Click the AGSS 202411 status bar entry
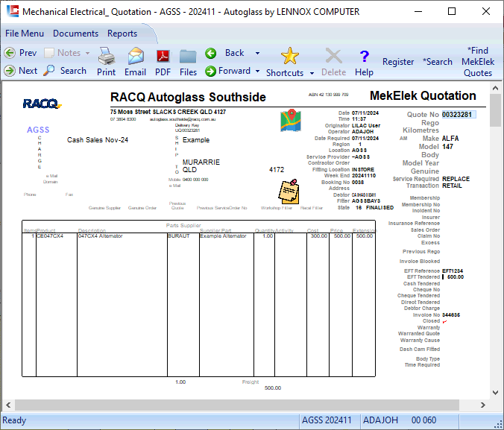The image size is (504, 430). (327, 420)
